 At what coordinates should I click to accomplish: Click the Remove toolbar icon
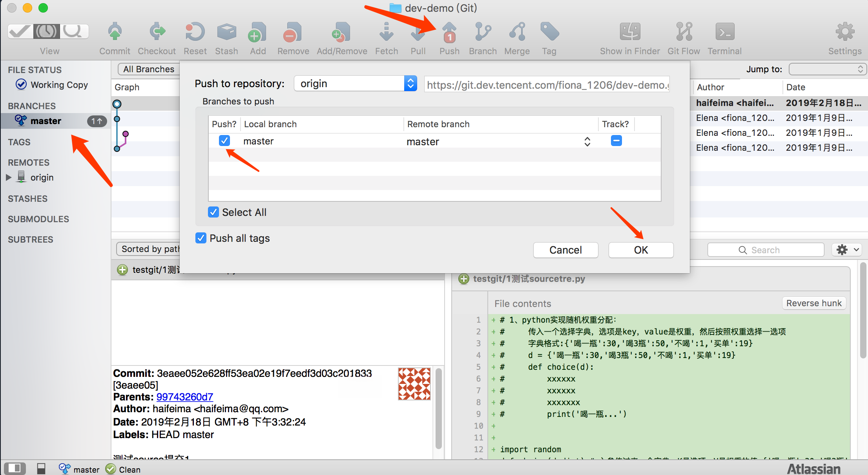coord(293,38)
